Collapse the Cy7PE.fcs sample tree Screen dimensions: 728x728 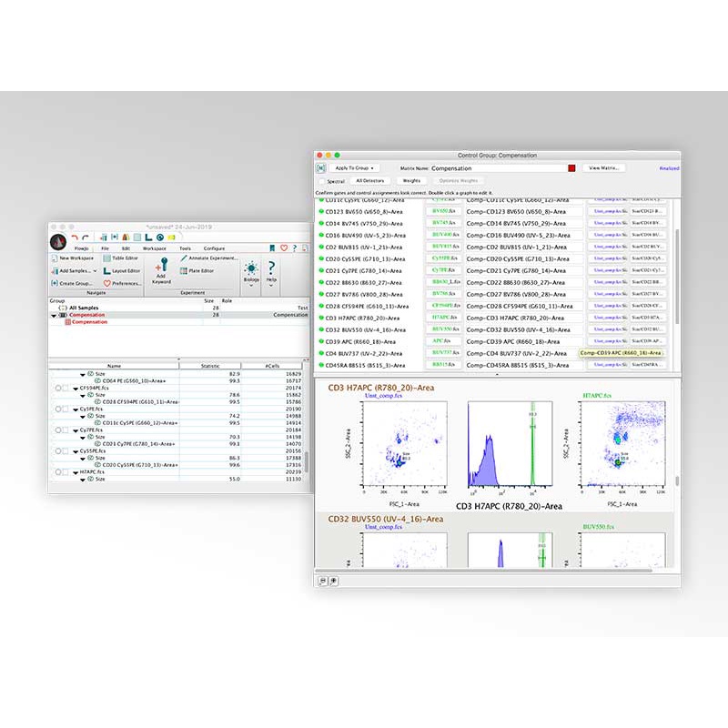pos(76,430)
